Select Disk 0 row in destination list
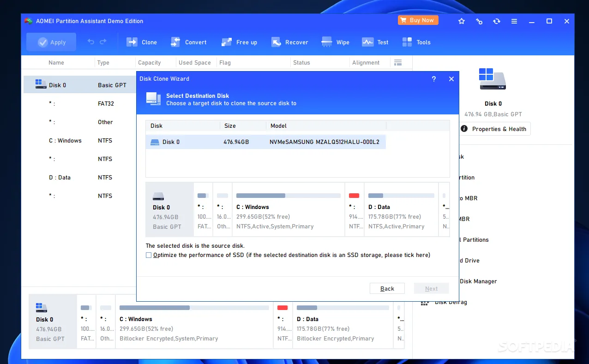 pyautogui.click(x=265, y=142)
